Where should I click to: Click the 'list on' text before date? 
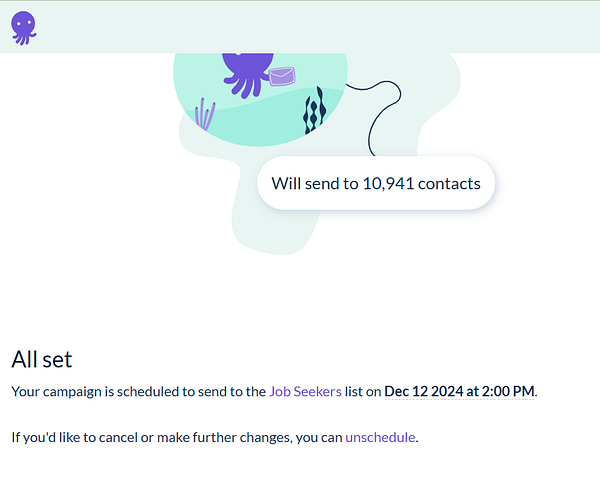coord(363,391)
